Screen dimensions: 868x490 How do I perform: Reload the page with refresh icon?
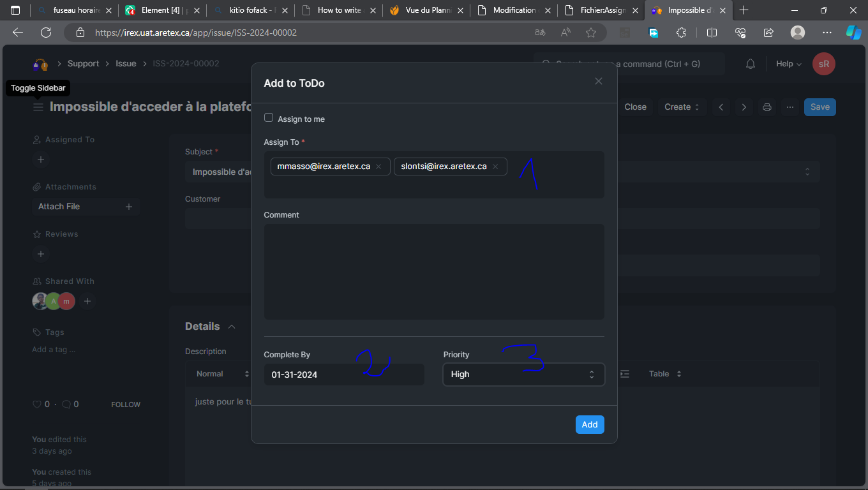45,33
